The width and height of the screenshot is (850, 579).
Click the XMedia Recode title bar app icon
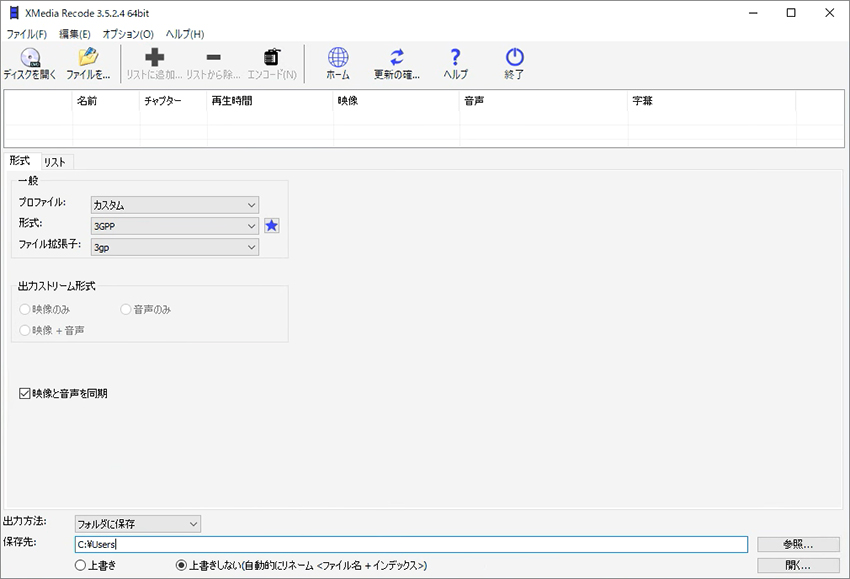[x=14, y=13]
